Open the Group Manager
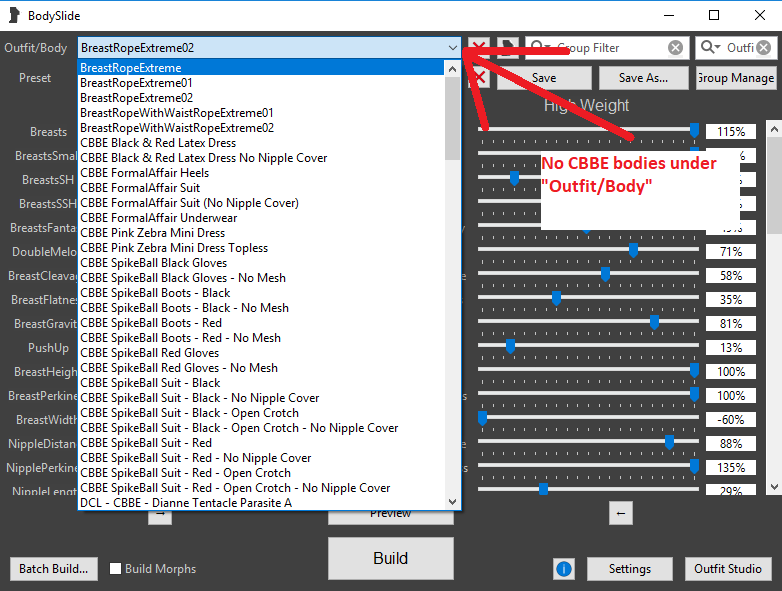The height and width of the screenshot is (591, 782). 736,78
